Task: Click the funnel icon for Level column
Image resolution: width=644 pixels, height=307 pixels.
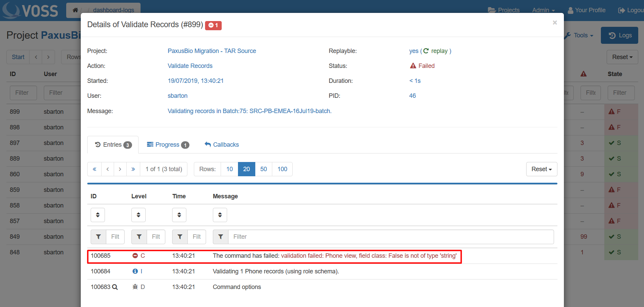Action: click(x=139, y=237)
